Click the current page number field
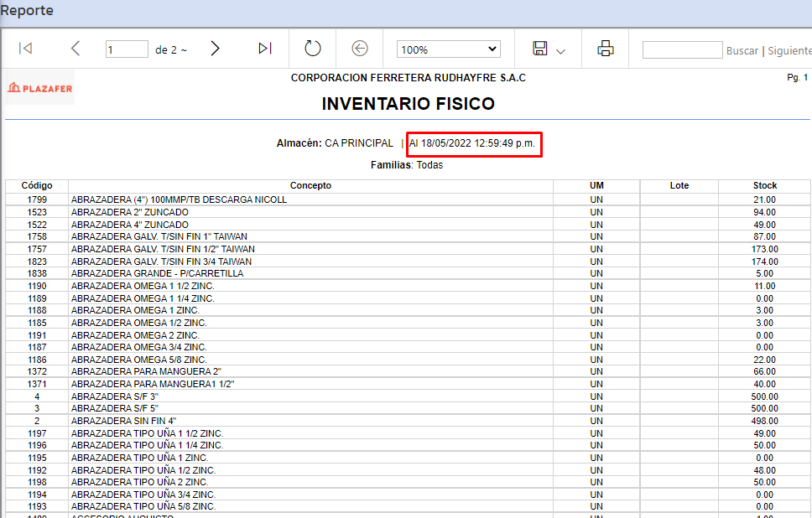This screenshot has width=812, height=518. coord(127,49)
